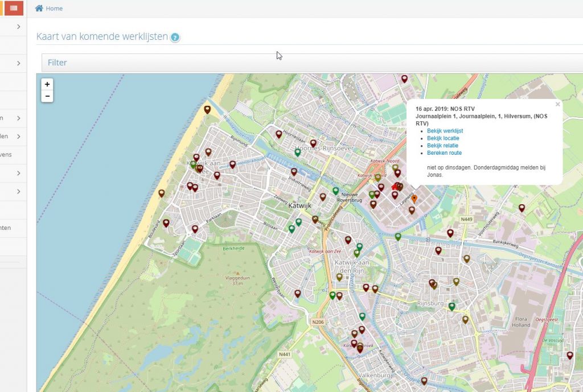Select the orange map marker near Lageweg
Image resolution: width=583 pixels, height=392 pixels.
click(x=414, y=198)
